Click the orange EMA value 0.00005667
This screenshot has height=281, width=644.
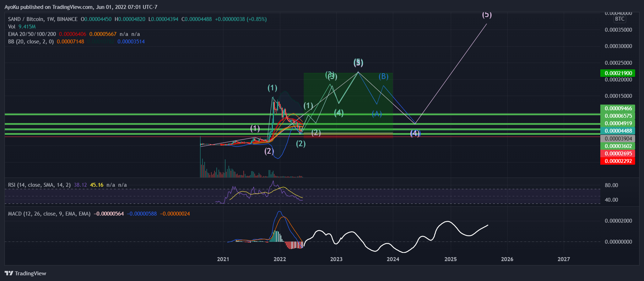click(x=103, y=34)
